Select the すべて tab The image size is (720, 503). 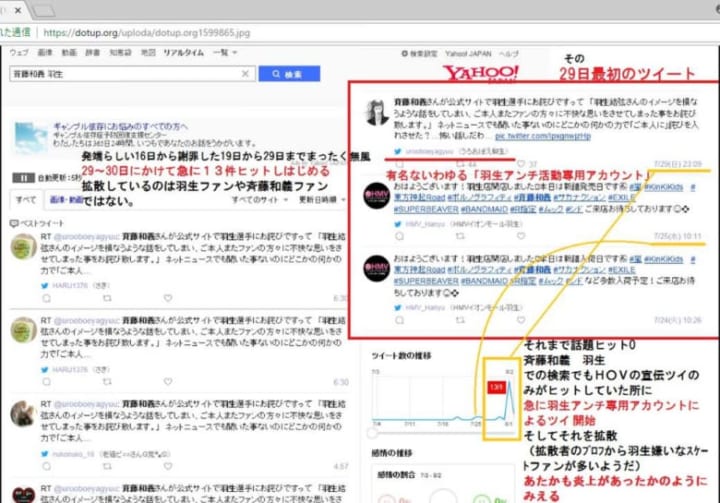pyautogui.click(x=25, y=200)
